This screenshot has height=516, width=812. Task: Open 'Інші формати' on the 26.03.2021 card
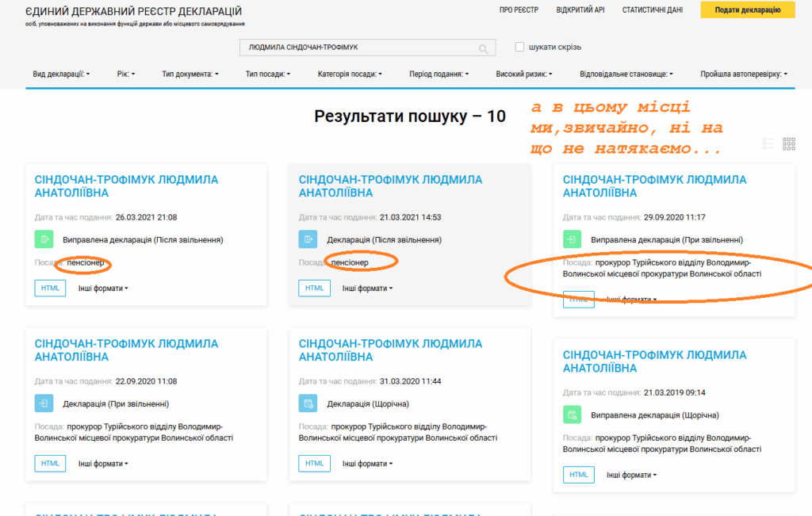[103, 289]
